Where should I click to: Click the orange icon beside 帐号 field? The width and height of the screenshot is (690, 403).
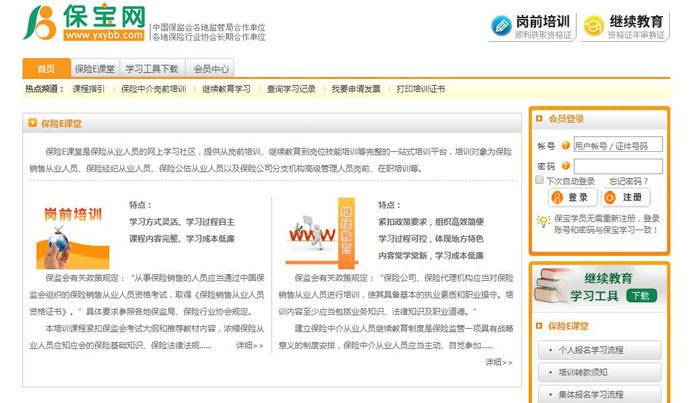point(566,145)
